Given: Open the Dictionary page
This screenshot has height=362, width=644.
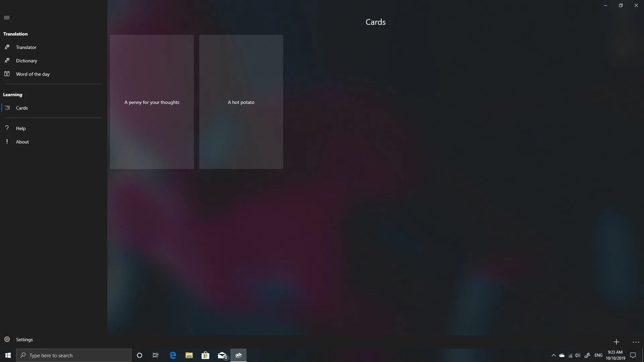Looking at the screenshot, I should tap(54, 61).
